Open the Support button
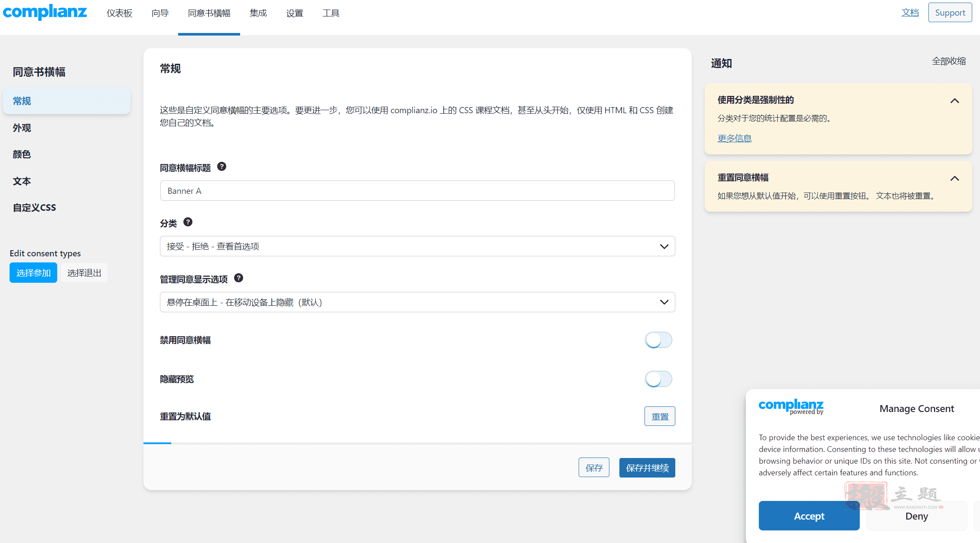 (x=950, y=13)
